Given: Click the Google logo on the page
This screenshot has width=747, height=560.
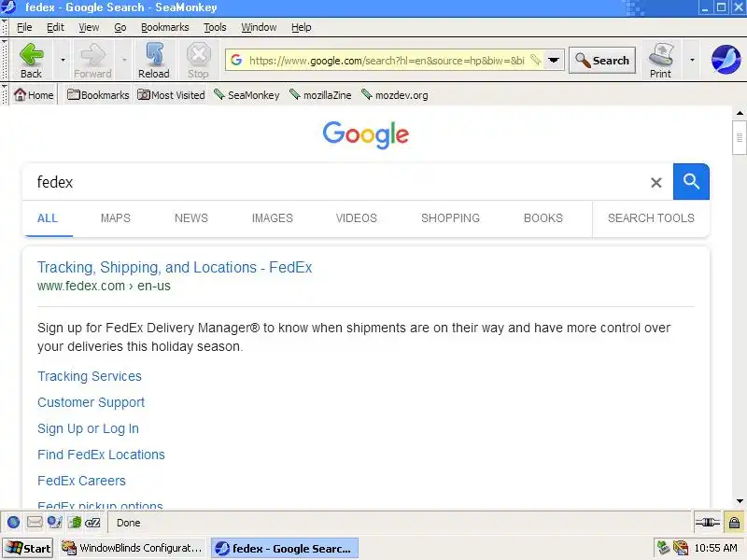Looking at the screenshot, I should 366,134.
